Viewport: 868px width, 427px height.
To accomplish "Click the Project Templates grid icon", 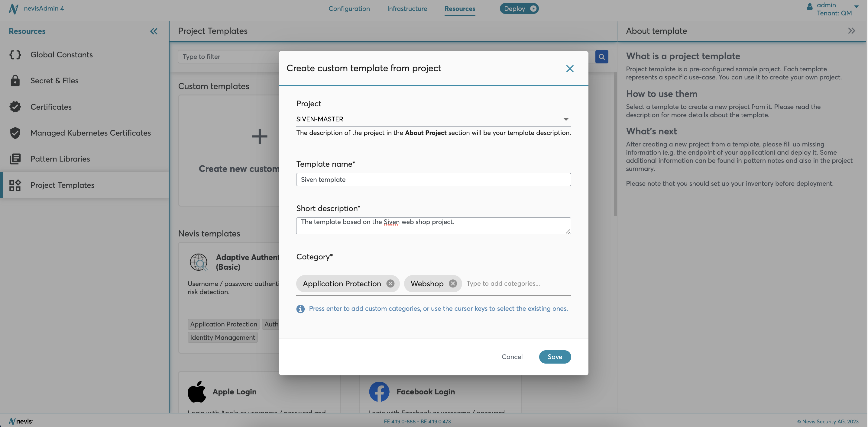I will click(15, 185).
